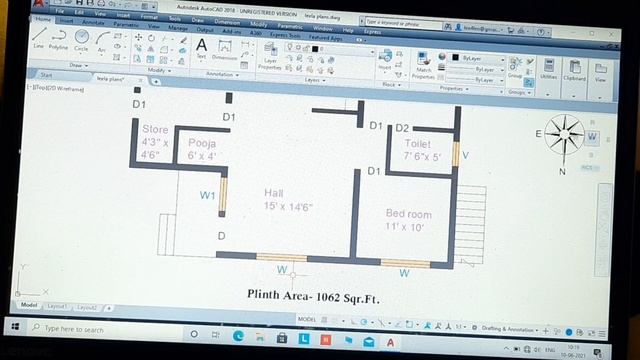Viewport: 640px width, 360px height.
Task: Toggle group selection on/off in Groups panel
Action: click(529, 83)
